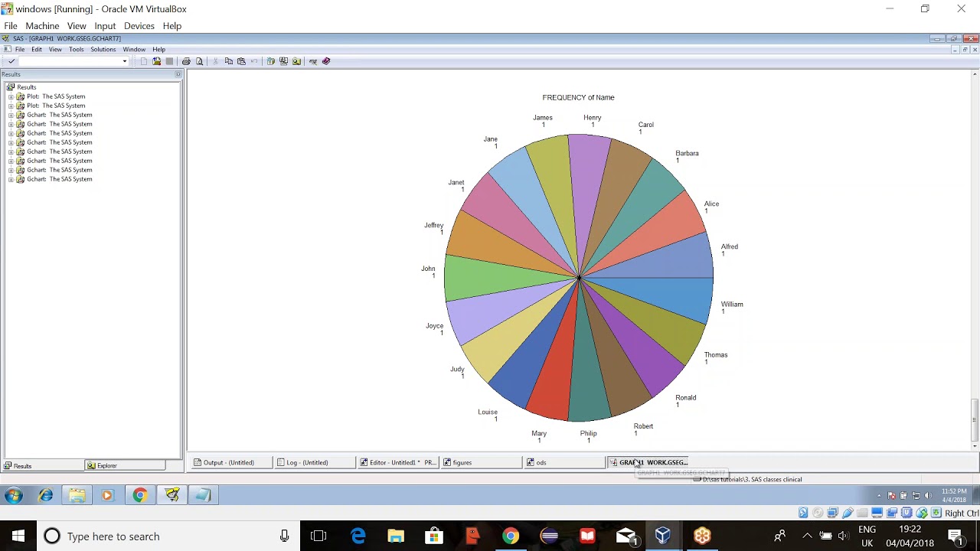The image size is (980, 551).
Task: Click the Philip pie slice label
Action: pos(588,433)
